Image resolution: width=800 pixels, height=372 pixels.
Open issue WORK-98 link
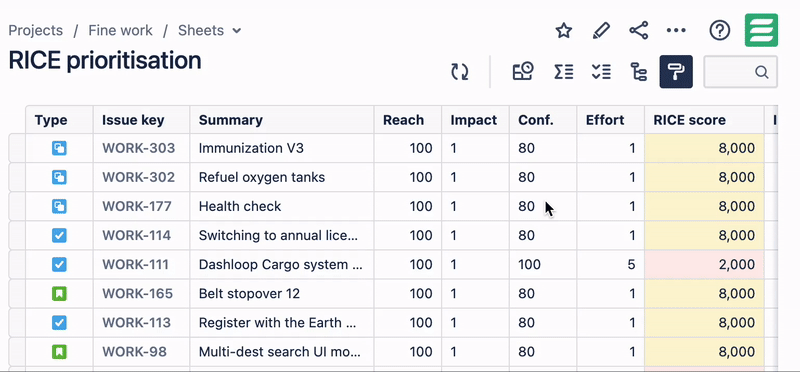pos(134,352)
